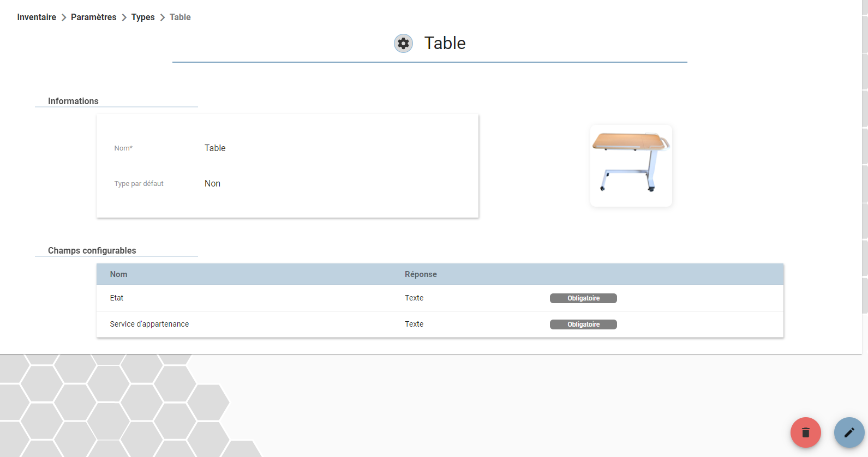
Task: Click the Informations section heading
Action: click(73, 101)
